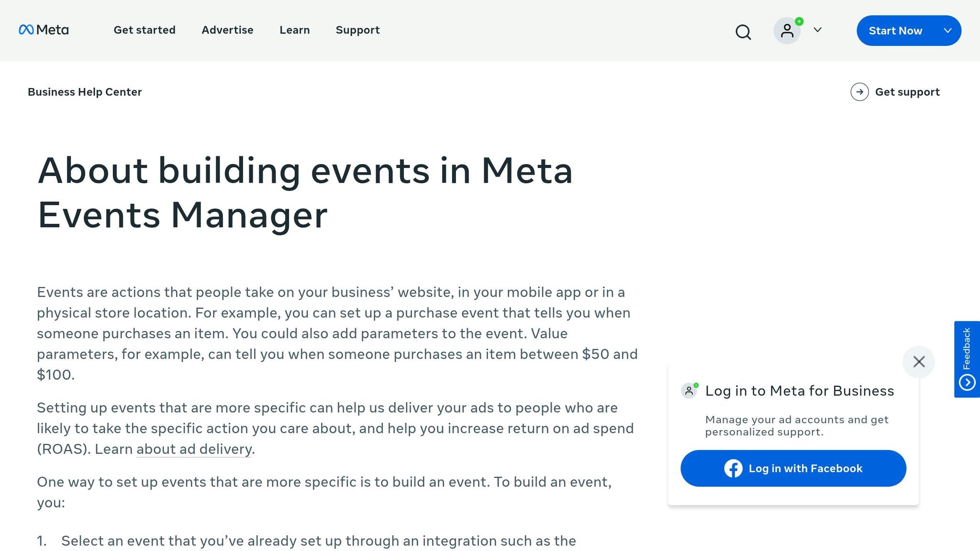Open the Learn menu
This screenshot has height=551, width=980.
294,30
